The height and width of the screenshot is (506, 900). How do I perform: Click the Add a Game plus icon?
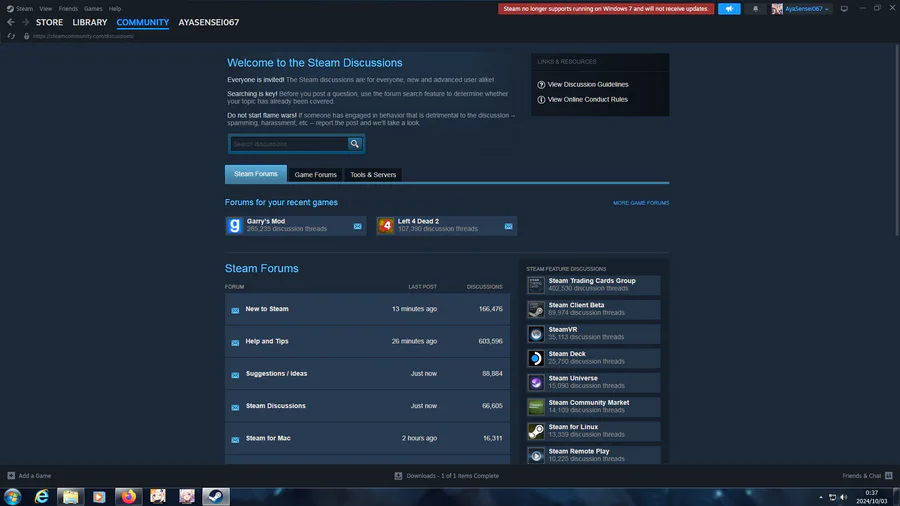coord(11,476)
